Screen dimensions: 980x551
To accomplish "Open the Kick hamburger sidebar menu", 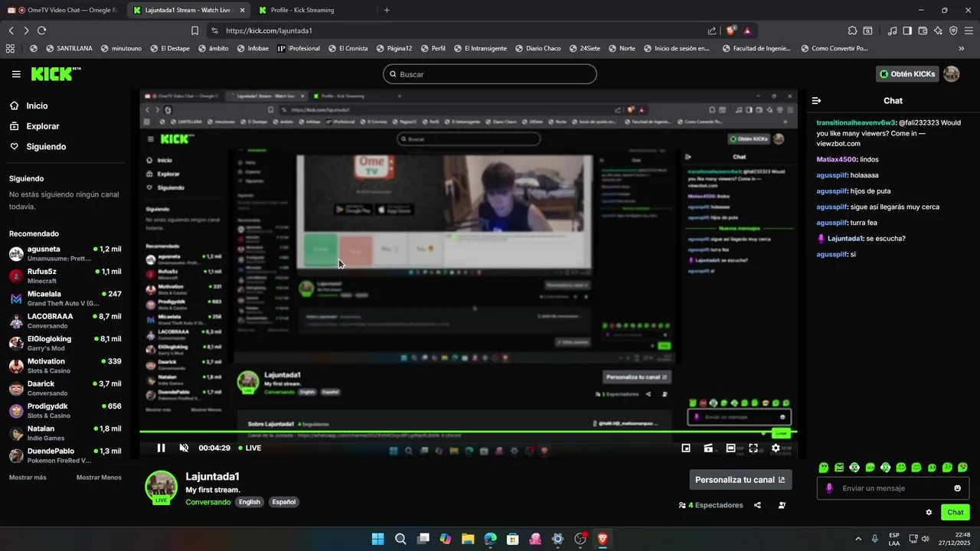I will tap(16, 74).
